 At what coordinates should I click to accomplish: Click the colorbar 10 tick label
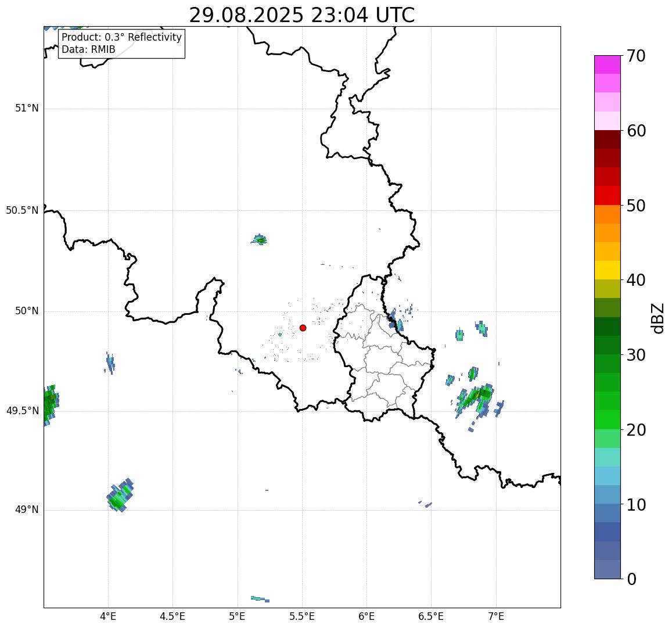636,504
